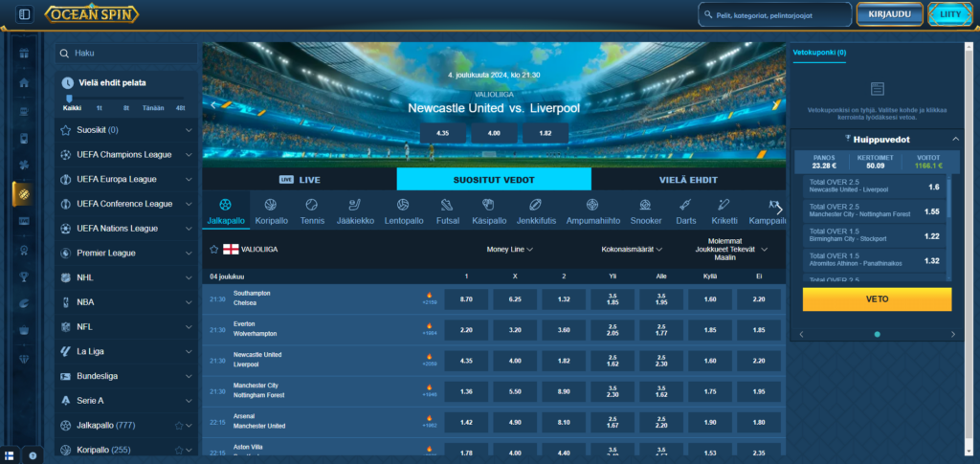The width and height of the screenshot is (980, 464).
Task: Open the clover lucky games sidebar icon
Action: tap(24, 166)
